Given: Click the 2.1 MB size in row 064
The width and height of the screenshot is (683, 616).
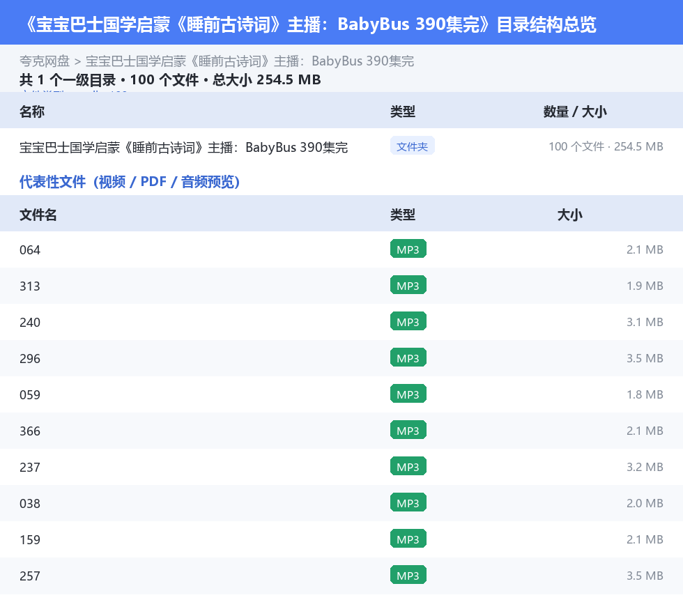Looking at the screenshot, I should 645,249.
